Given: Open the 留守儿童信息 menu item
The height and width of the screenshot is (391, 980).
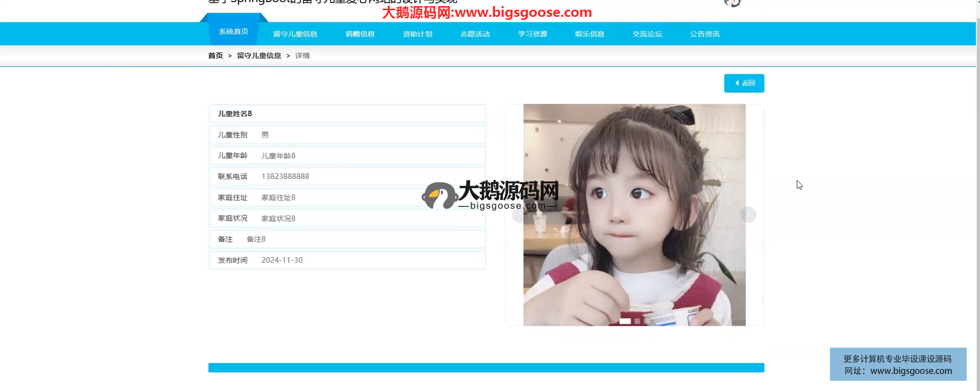Looking at the screenshot, I should (x=295, y=34).
